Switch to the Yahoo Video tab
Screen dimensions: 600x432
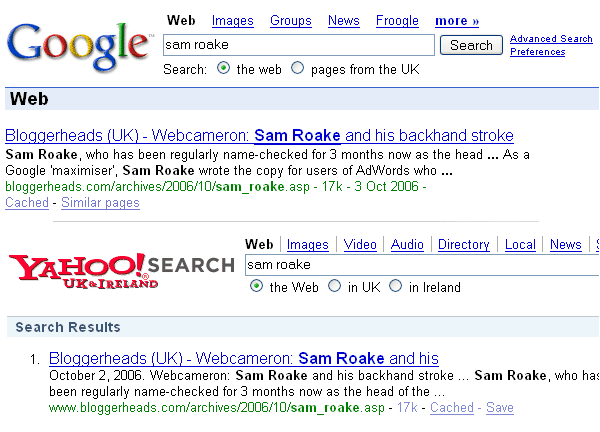pos(360,245)
